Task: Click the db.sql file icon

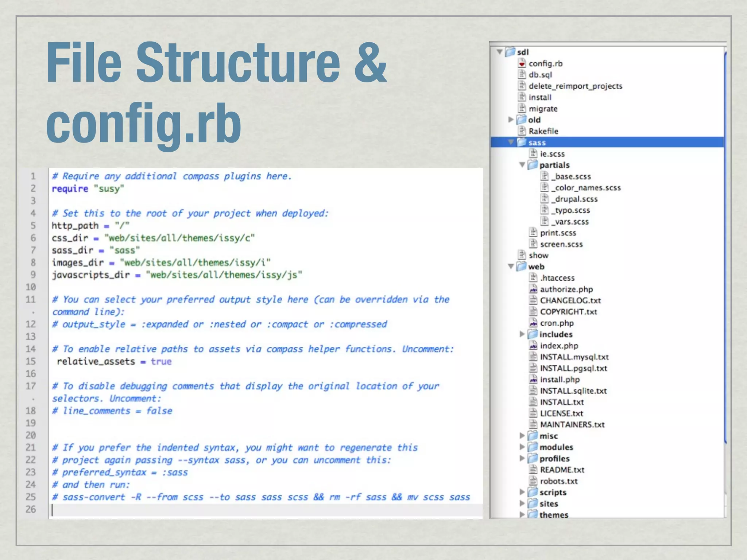Action: [522, 74]
